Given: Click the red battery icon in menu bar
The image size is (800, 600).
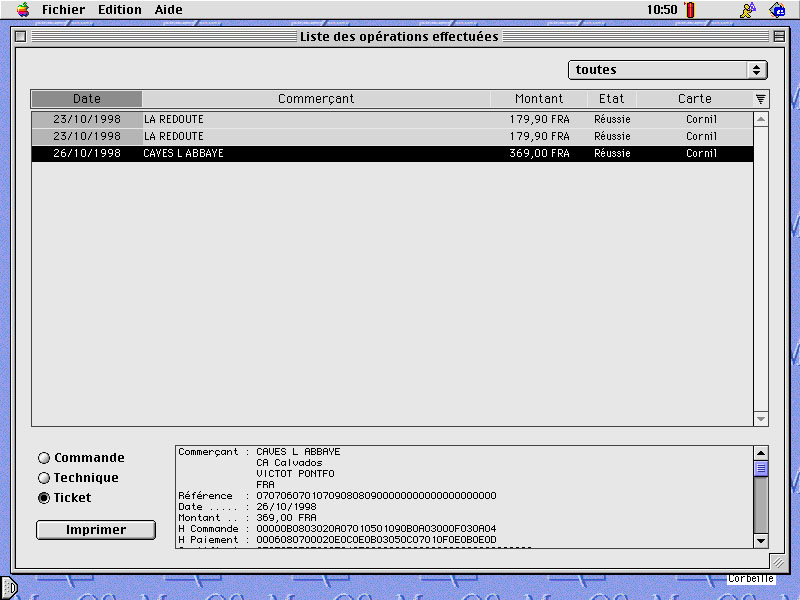Looking at the screenshot, I should coord(689,10).
